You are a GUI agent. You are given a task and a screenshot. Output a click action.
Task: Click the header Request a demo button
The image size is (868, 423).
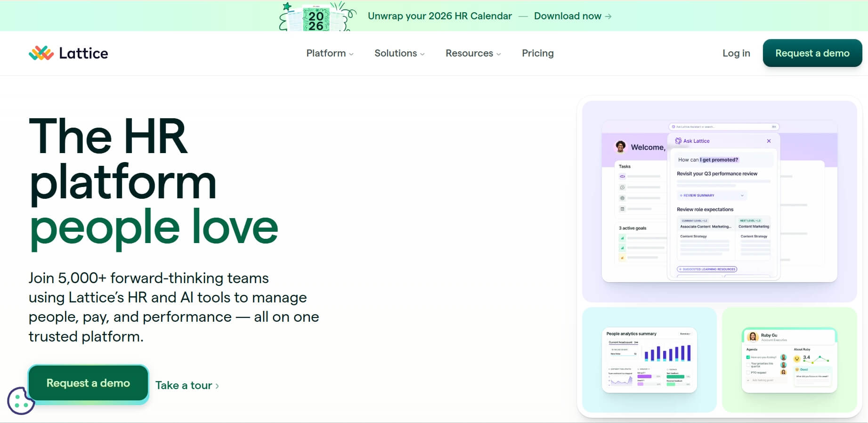pyautogui.click(x=812, y=53)
